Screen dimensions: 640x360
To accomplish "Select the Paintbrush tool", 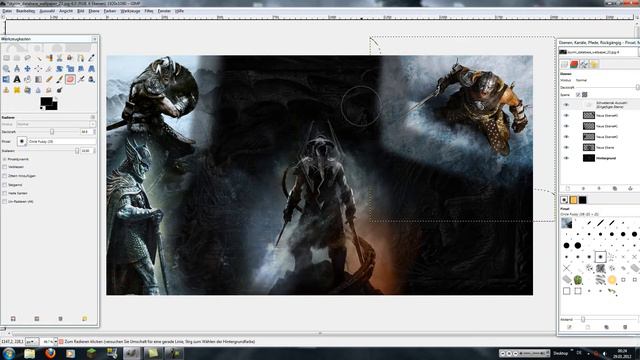I will click(x=60, y=79).
